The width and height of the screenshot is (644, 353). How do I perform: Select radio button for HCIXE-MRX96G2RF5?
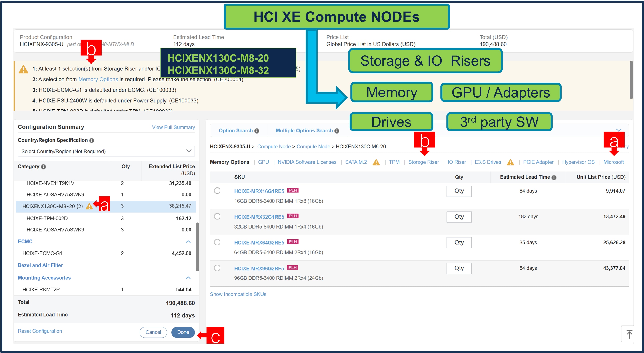pos(217,268)
